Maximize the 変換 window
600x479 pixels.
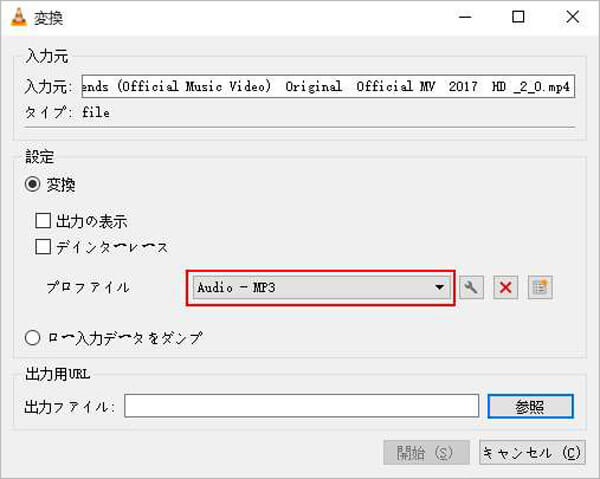click(x=518, y=17)
